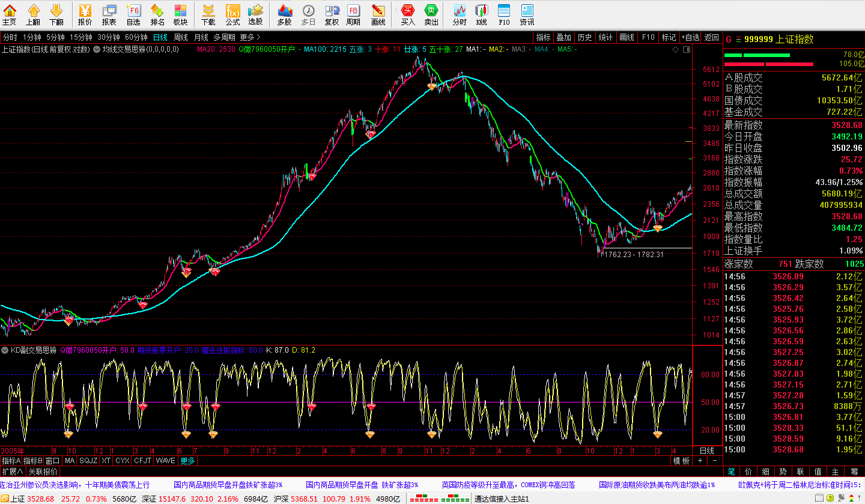
Task: Click the 卖出 sell icon
Action: tap(431, 14)
